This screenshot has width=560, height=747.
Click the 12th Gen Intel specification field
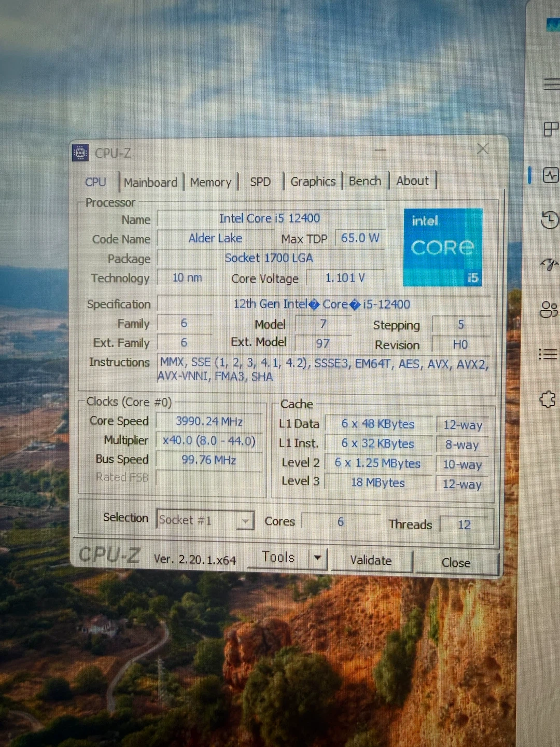324,304
